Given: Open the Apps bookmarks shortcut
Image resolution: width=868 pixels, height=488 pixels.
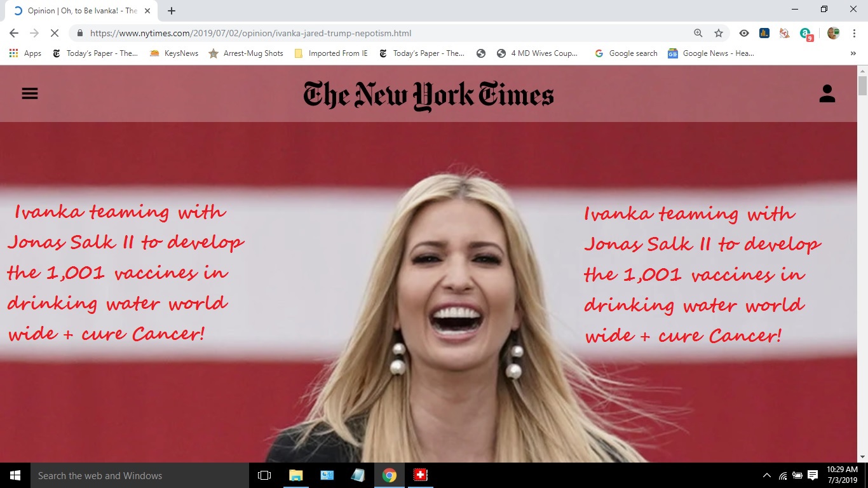Looking at the screenshot, I should [25, 53].
